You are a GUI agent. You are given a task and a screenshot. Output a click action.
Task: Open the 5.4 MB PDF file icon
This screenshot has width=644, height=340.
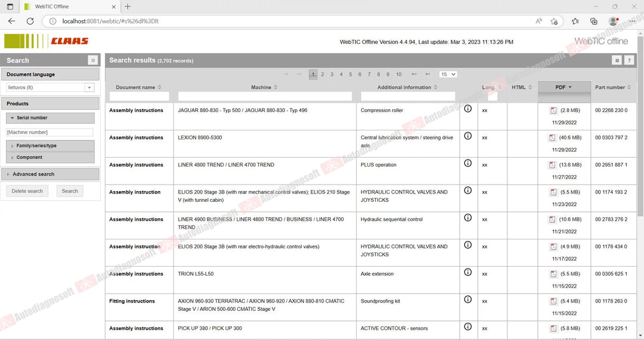[553, 301]
